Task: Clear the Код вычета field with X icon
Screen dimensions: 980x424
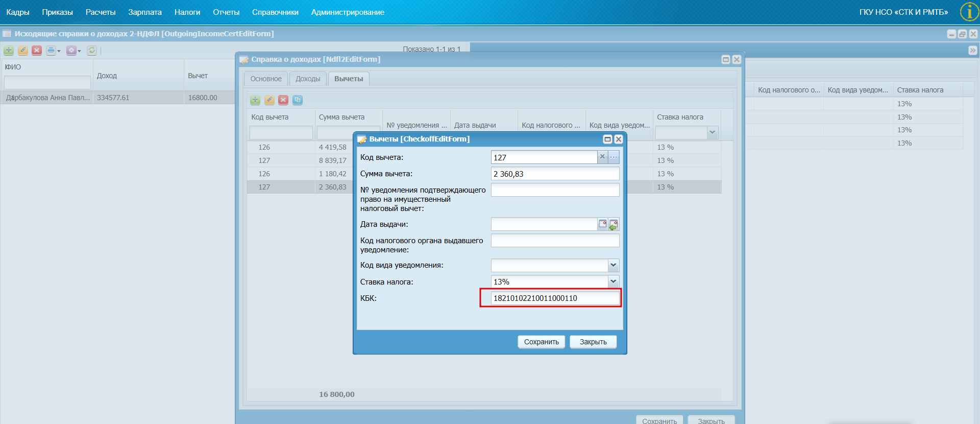Action: tap(602, 157)
